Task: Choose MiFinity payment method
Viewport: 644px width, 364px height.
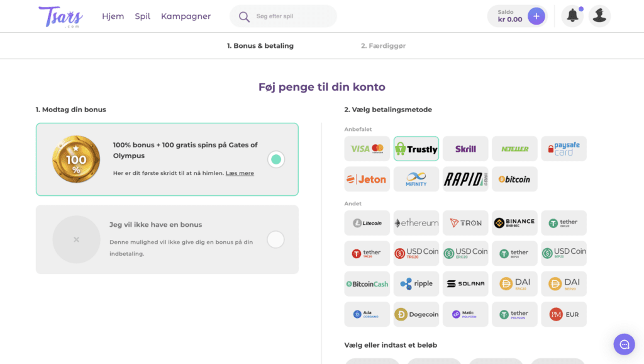Action: click(416, 179)
